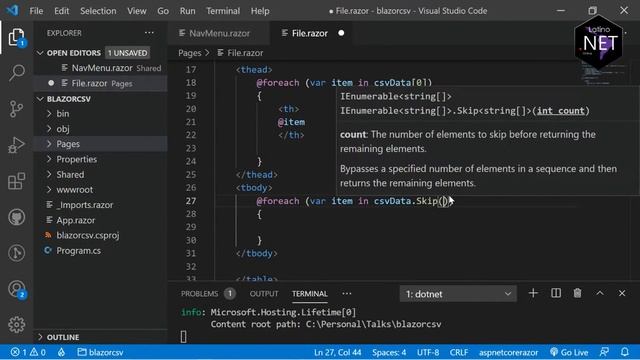Viewport: 640px width, 360px height.
Task: Click Ln 27, Col 44 status item
Action: (338, 352)
